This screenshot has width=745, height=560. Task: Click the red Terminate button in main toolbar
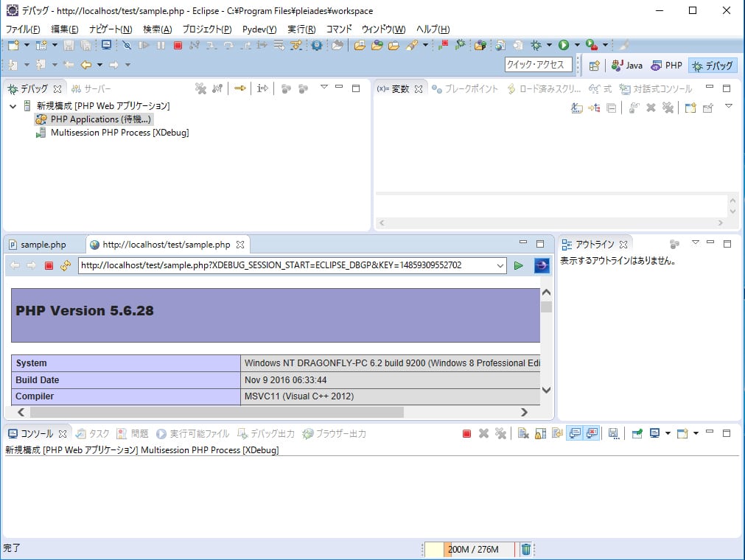pos(178,45)
